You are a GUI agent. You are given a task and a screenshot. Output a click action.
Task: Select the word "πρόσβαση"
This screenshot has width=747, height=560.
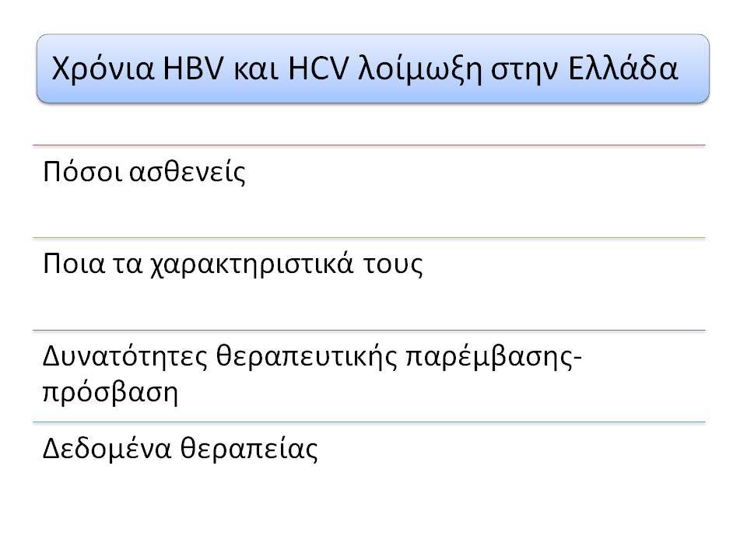point(110,394)
